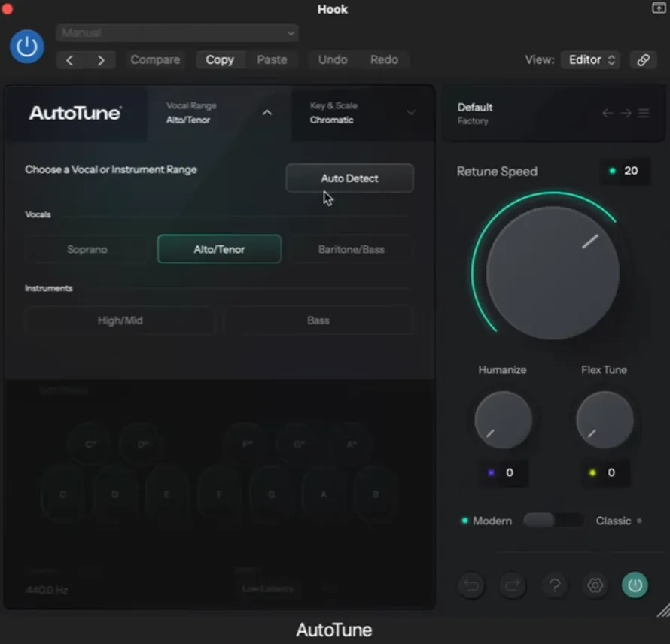
Task: Click the Compare button
Action: (x=155, y=59)
